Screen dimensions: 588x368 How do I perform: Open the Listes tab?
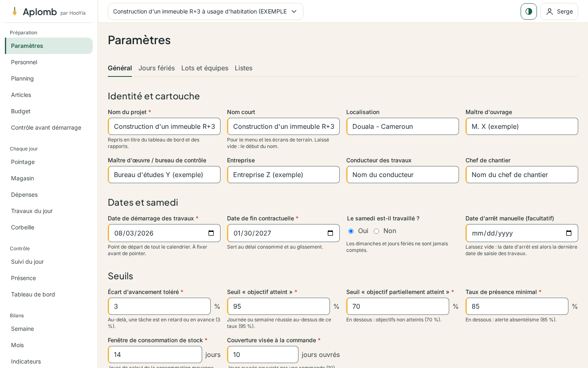point(243,68)
